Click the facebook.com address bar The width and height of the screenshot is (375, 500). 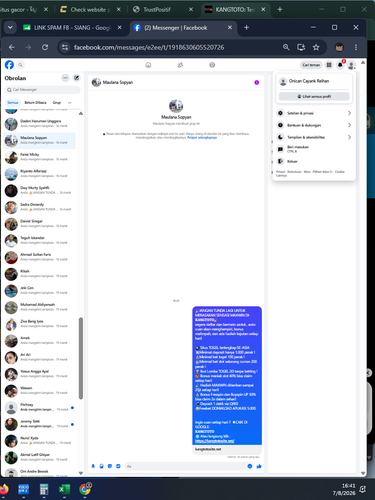(x=149, y=47)
